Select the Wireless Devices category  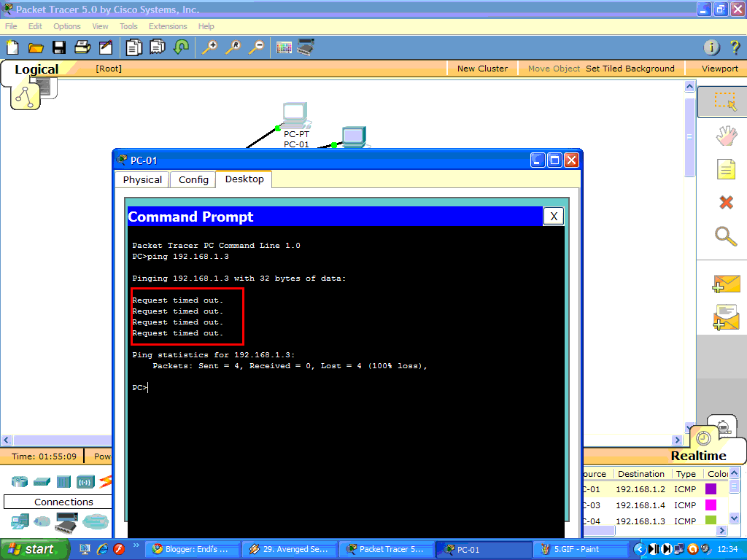pyautogui.click(x=85, y=482)
